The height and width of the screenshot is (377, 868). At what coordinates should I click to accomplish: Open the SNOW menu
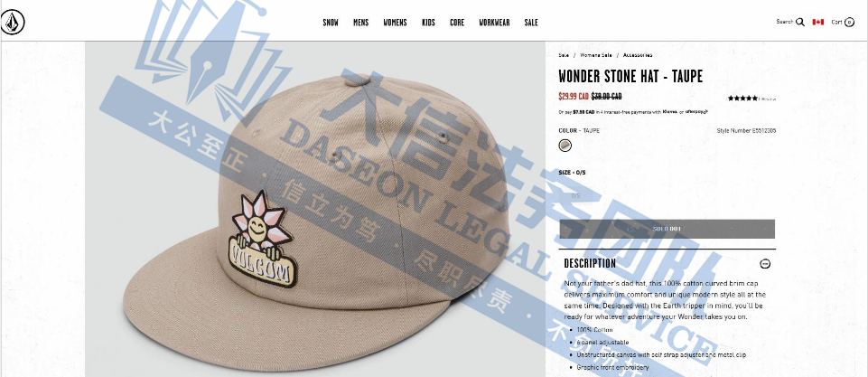pos(331,23)
